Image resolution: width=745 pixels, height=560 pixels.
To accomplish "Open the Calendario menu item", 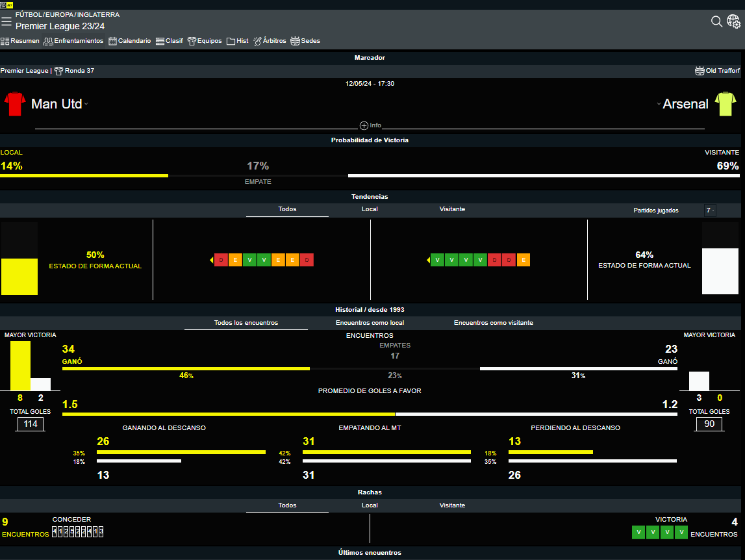I will [x=130, y=41].
